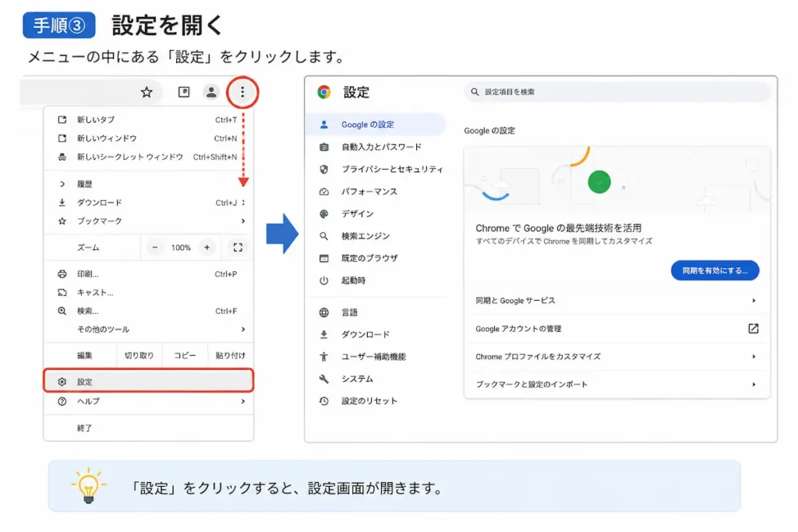
Task: Click the bookmark star icon in menu
Action: [62, 221]
